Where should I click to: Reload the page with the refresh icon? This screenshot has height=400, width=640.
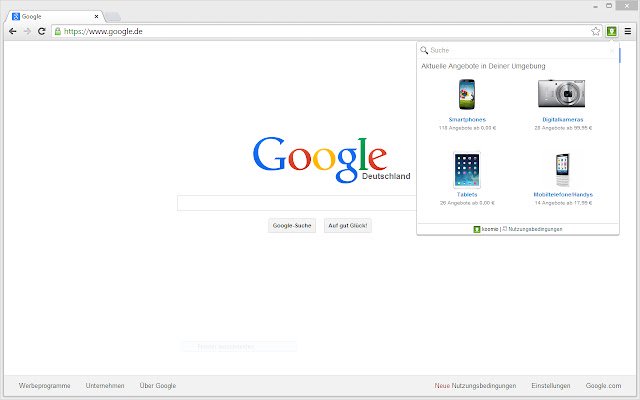[42, 31]
